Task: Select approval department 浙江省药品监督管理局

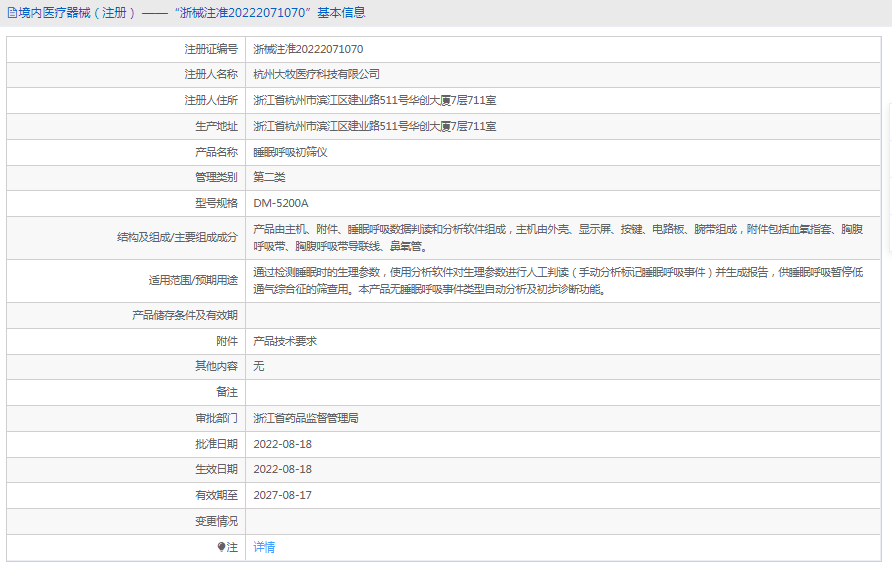Action: coord(306,419)
